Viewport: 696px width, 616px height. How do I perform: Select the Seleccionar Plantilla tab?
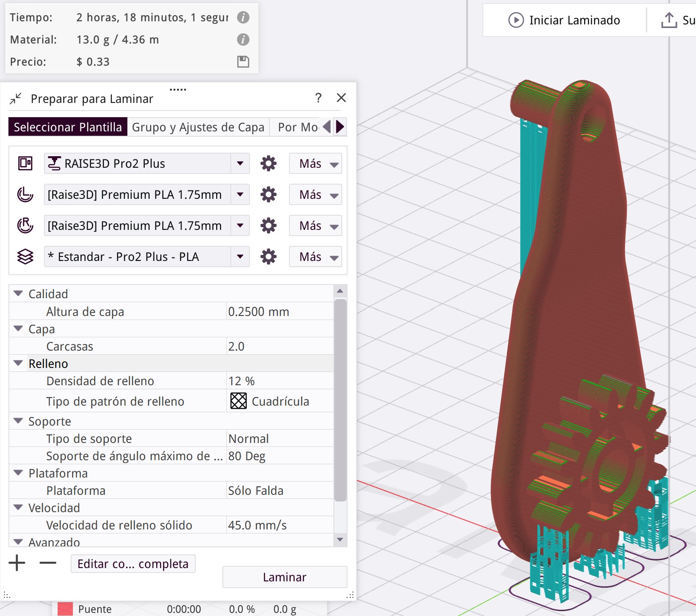[68, 127]
